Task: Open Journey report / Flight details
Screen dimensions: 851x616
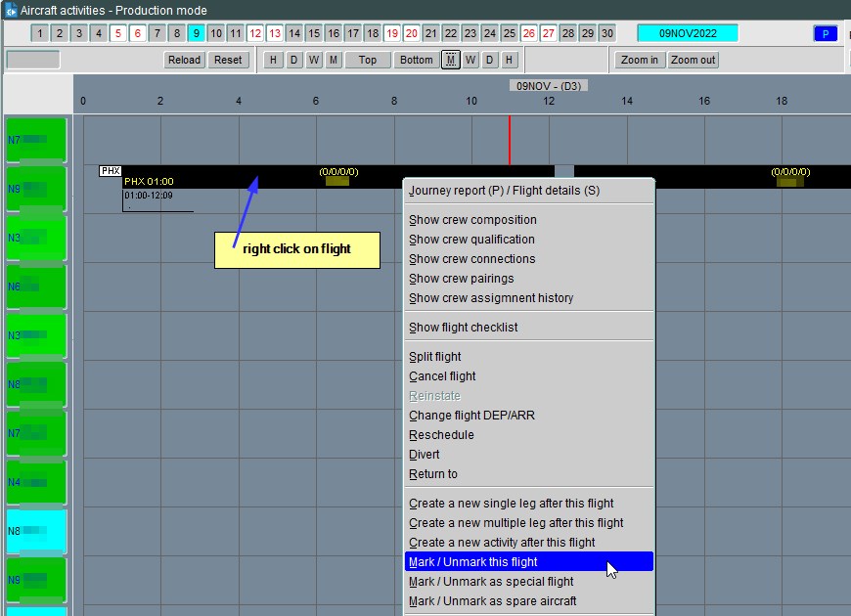Action: (x=504, y=191)
